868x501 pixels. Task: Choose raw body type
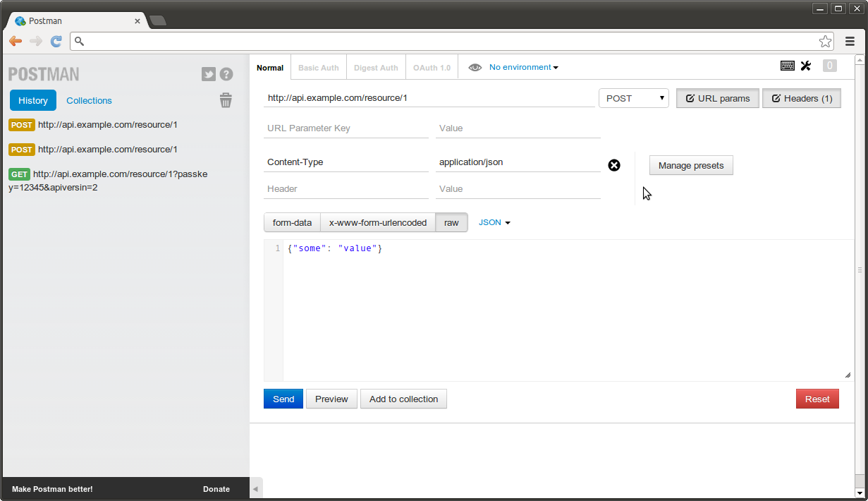point(451,222)
